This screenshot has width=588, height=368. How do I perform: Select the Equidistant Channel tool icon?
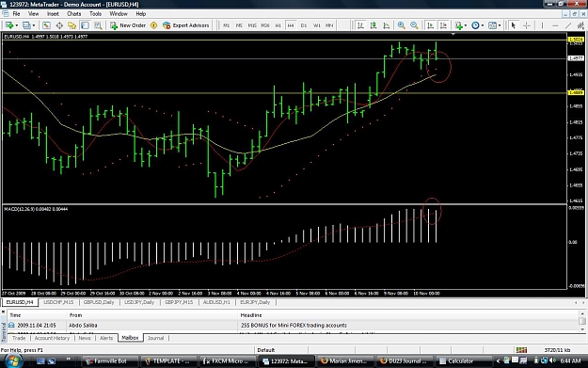[x=580, y=25]
